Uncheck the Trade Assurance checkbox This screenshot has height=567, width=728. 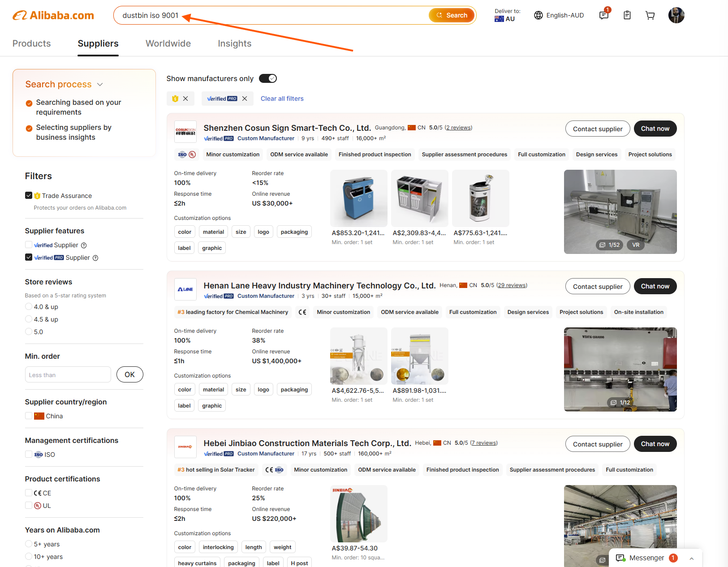(x=29, y=195)
